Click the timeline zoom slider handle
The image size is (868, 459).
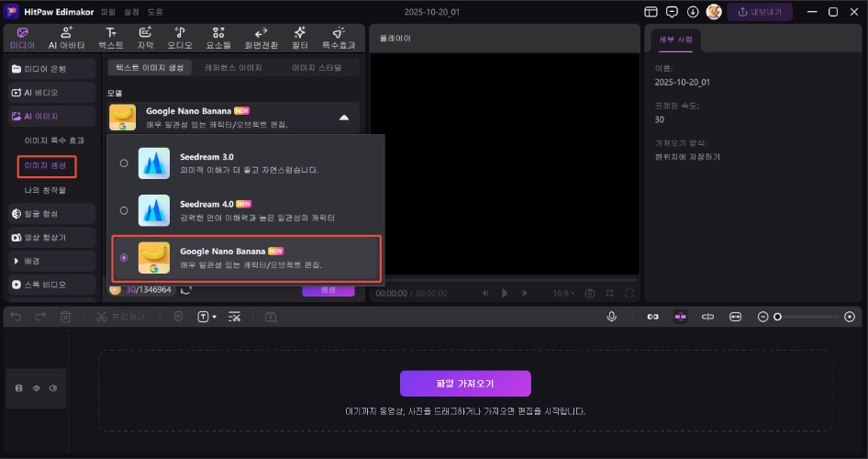pos(777,317)
